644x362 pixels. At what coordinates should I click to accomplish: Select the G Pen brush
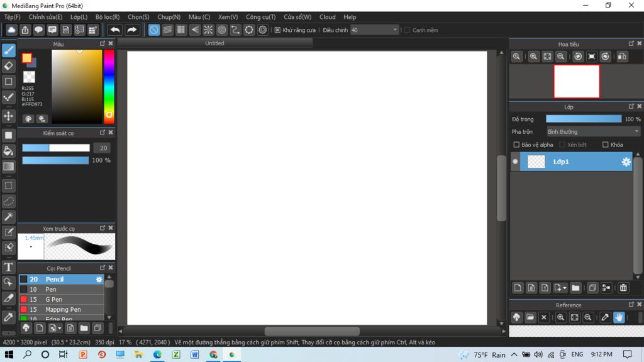tap(62, 299)
